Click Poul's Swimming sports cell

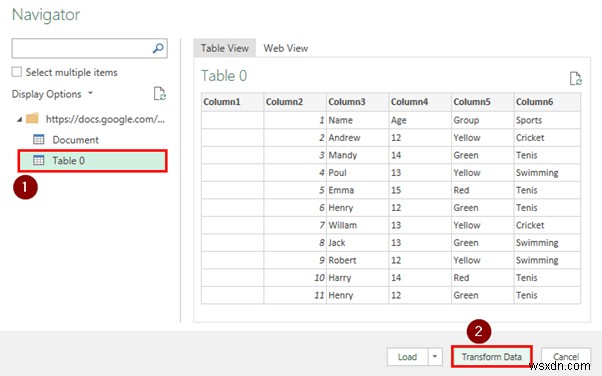547,172
